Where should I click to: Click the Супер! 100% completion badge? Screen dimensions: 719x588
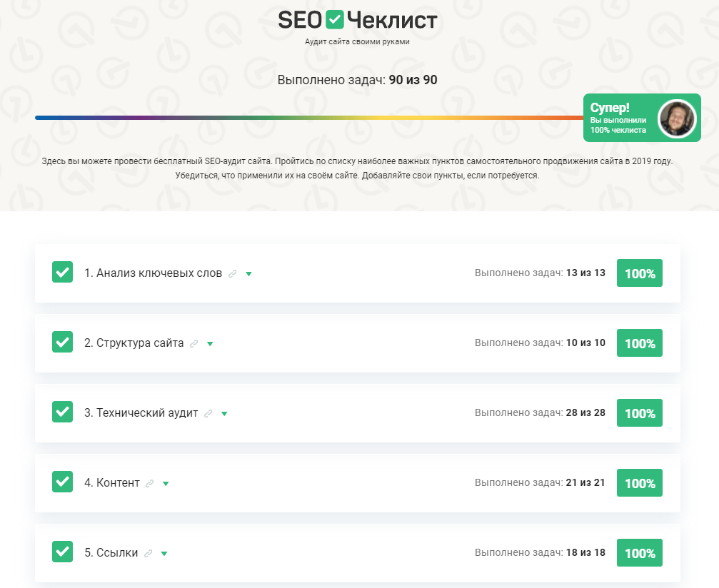(618, 118)
